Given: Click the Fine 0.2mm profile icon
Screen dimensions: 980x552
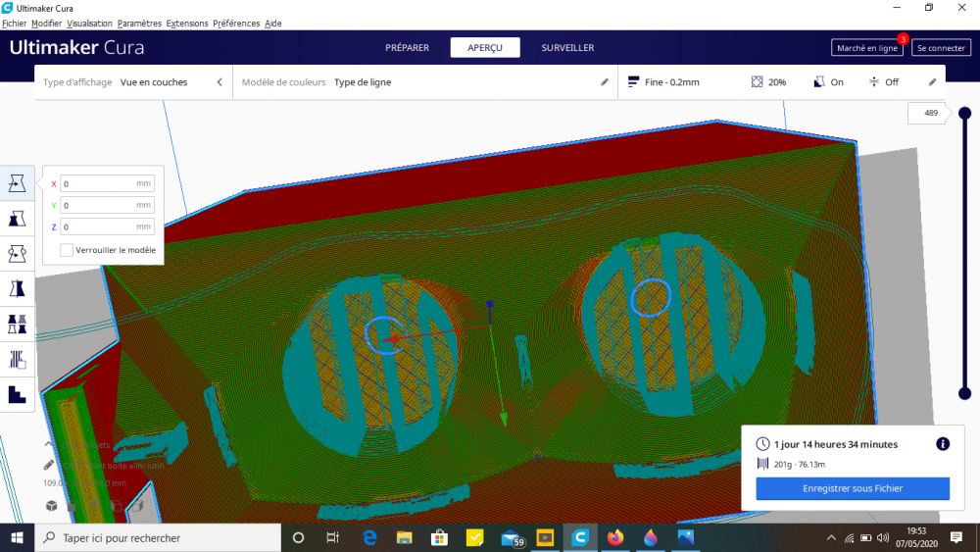Looking at the screenshot, I should point(633,82).
